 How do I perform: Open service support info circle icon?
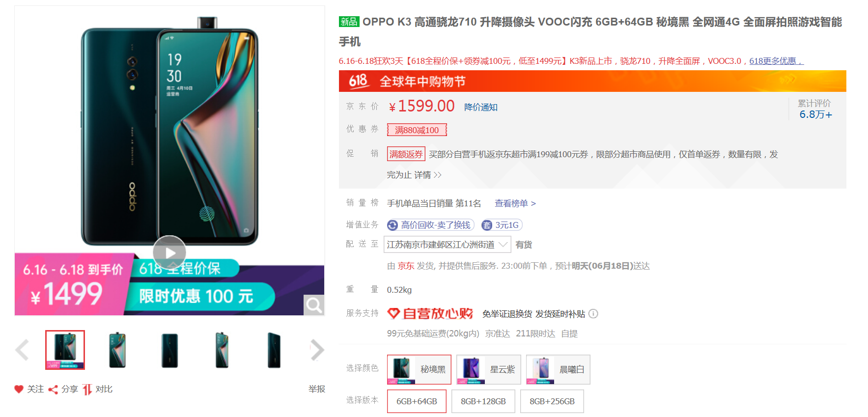point(593,313)
